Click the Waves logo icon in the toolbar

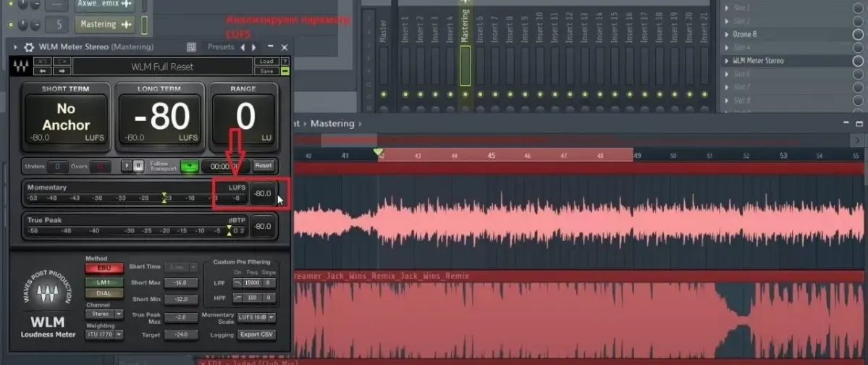pos(21,67)
